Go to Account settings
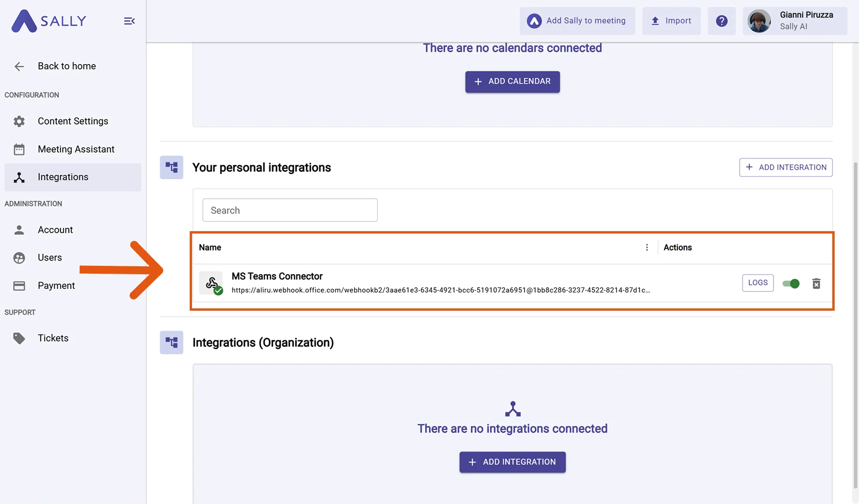The width and height of the screenshot is (859, 504). pyautogui.click(x=73, y=230)
